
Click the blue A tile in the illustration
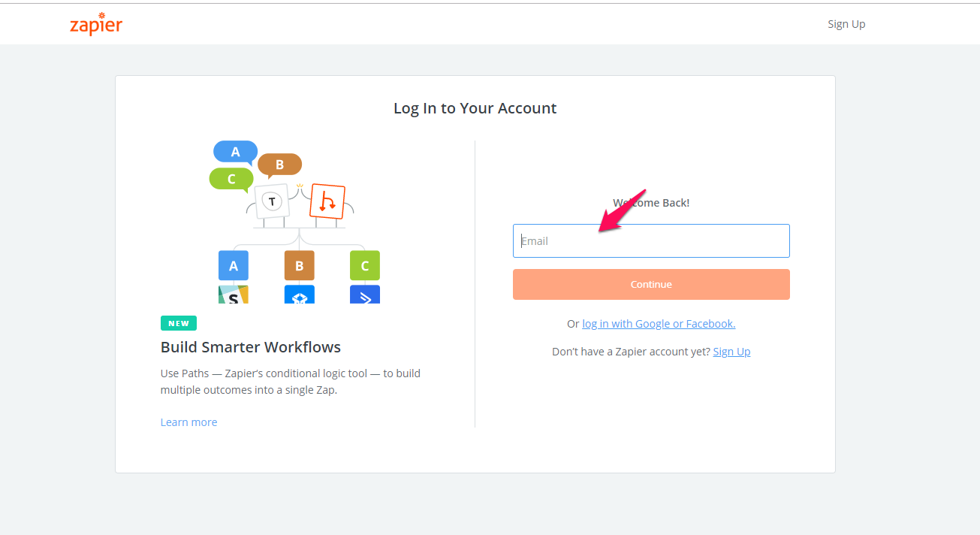[x=234, y=265]
